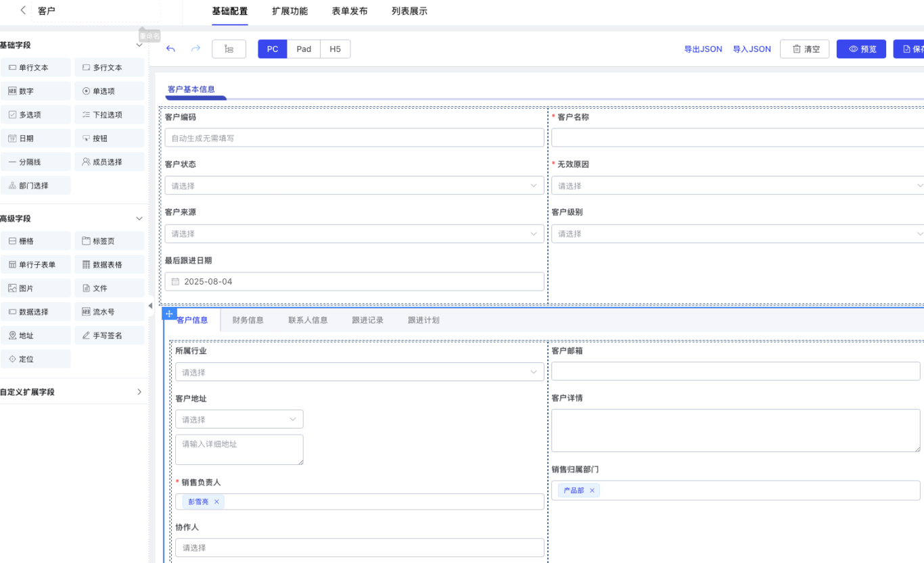Screen dimensions: 924x563
Task: Choose the 下拉选项 field component
Action: [110, 115]
